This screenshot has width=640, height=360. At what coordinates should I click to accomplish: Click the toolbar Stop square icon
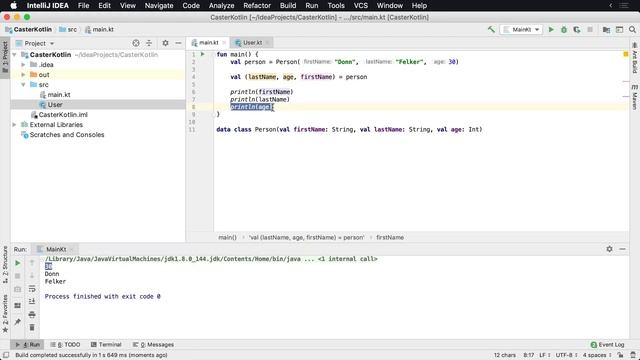pyautogui.click(x=590, y=29)
